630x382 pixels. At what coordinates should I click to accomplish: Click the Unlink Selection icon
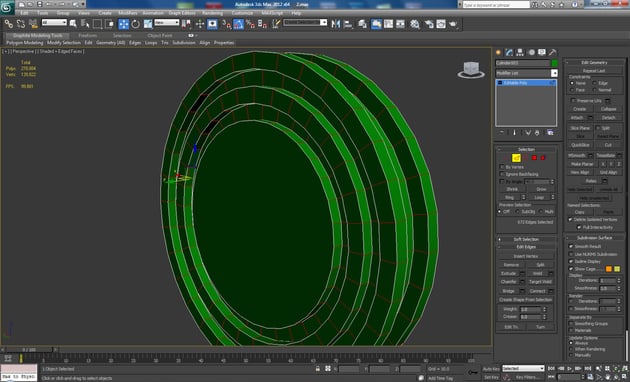21,24
